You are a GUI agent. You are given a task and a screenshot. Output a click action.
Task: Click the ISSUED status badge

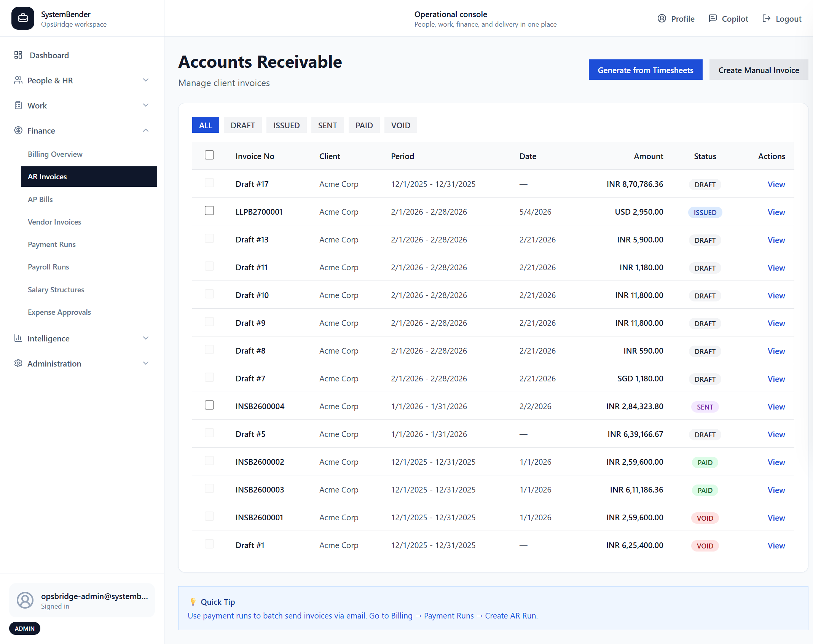click(705, 212)
